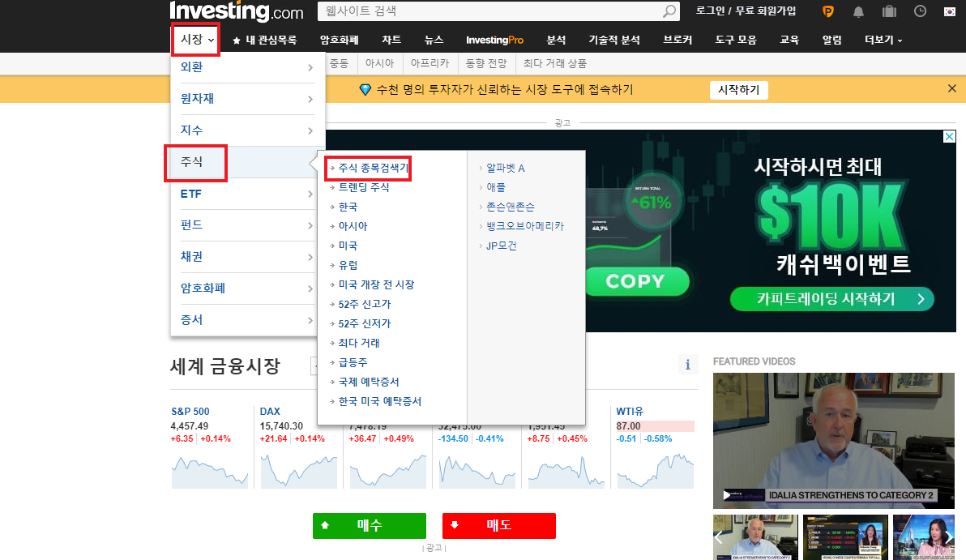966x560 pixels.
Task: Click the search magnifier icon
Action: 669,11
